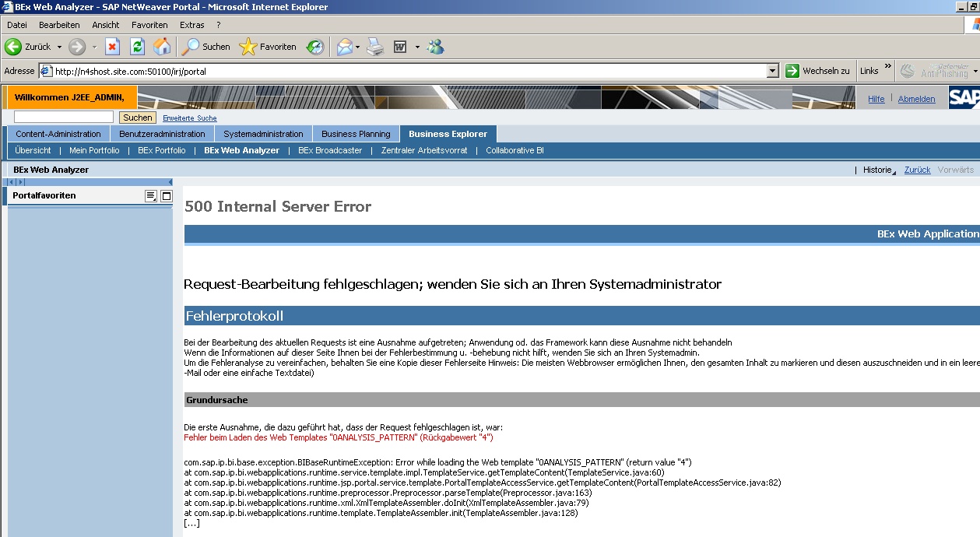Open Portalfavoriten options menu icon

click(151, 196)
